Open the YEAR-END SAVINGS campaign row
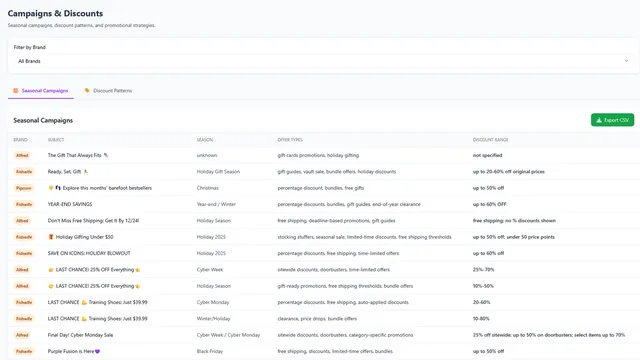Image resolution: width=640 pixels, height=360 pixels. click(323, 204)
